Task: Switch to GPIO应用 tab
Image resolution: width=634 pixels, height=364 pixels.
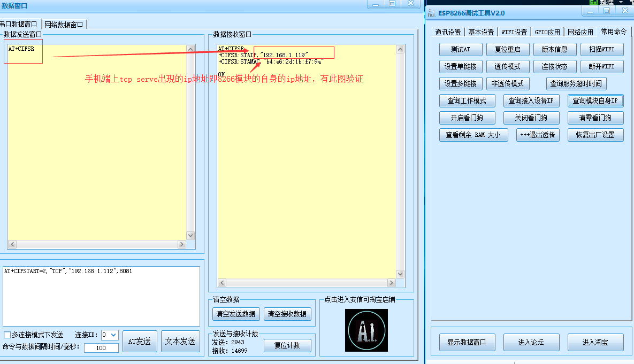Action: (x=547, y=32)
